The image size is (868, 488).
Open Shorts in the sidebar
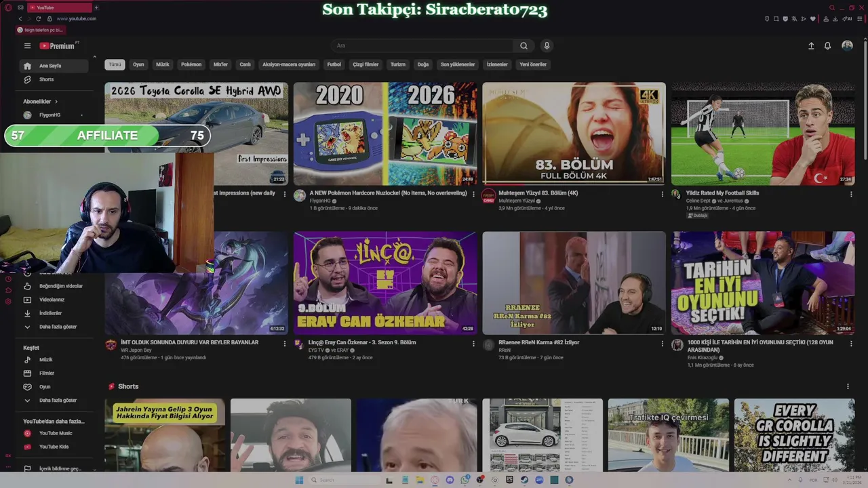tap(54, 79)
